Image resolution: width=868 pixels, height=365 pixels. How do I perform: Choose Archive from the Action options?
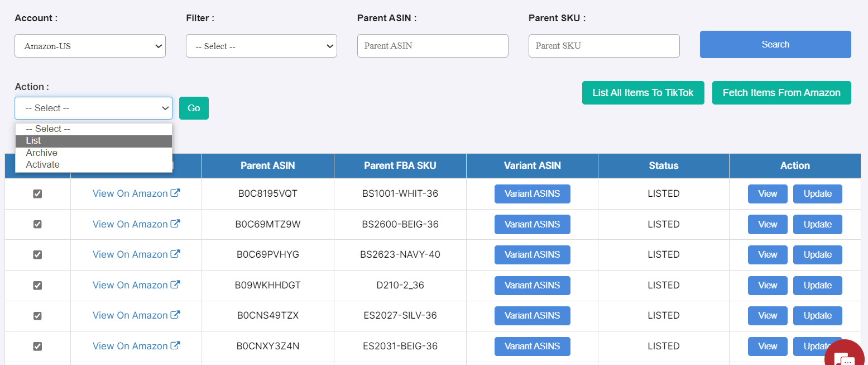(93, 153)
